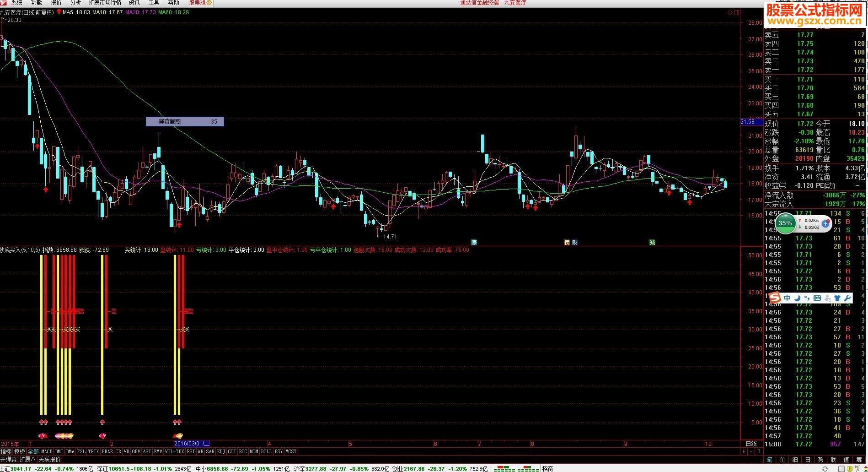Image resolution: width=868 pixels, height=472 pixels.
Task: Switch to the BOLL indicator
Action: [266, 451]
